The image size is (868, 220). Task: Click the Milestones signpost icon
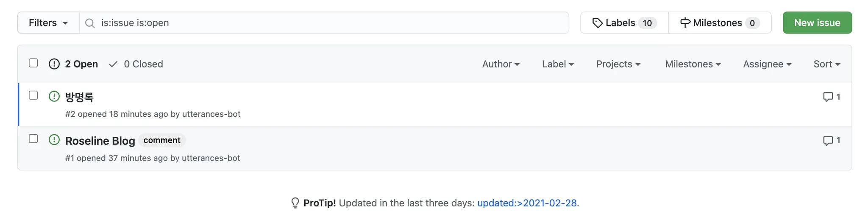[x=685, y=23]
